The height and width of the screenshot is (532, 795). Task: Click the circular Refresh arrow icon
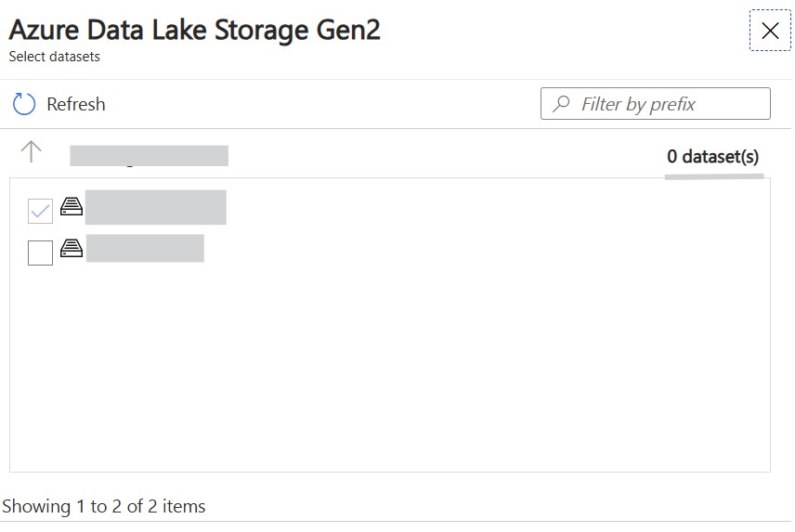click(x=24, y=104)
